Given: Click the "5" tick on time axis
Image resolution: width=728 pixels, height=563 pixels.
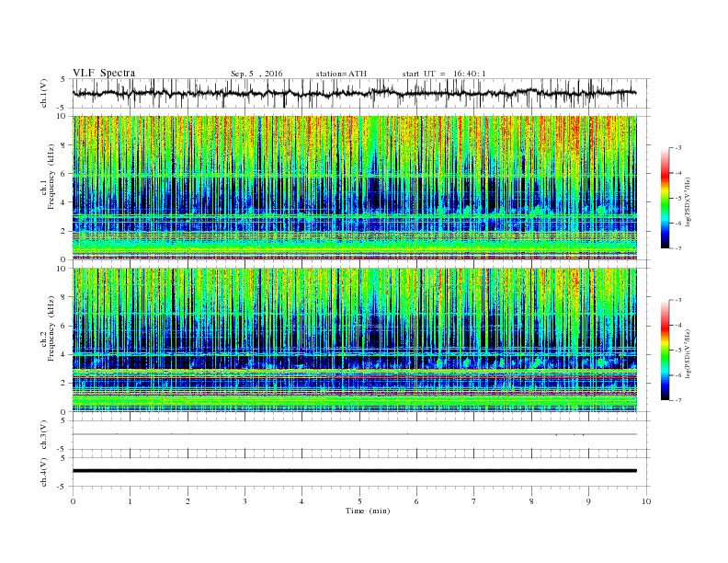Looking at the screenshot, I should coord(359,501).
